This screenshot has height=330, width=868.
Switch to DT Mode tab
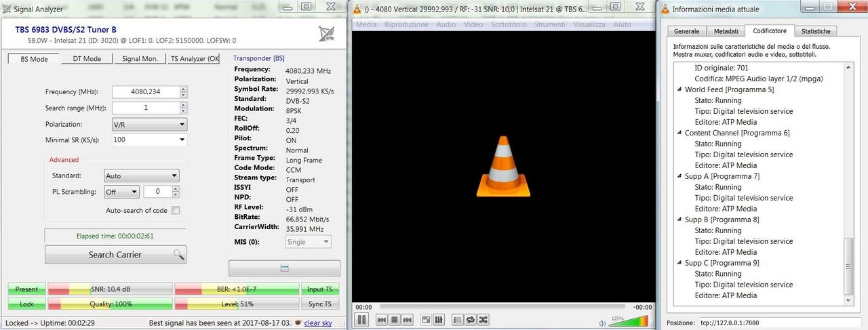(x=87, y=59)
